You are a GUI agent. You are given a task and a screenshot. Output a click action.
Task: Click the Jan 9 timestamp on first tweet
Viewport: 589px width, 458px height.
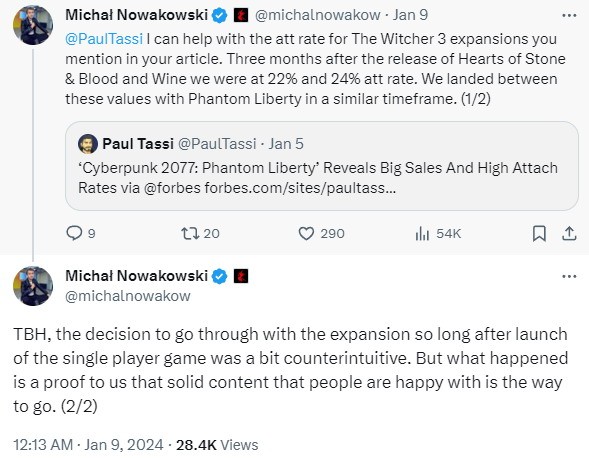(410, 15)
